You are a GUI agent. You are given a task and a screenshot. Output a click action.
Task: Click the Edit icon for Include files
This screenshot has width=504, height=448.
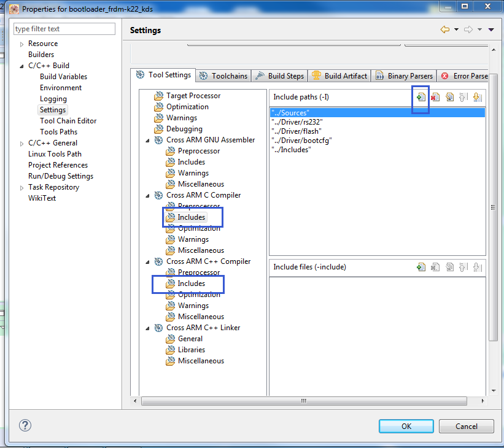click(x=449, y=267)
